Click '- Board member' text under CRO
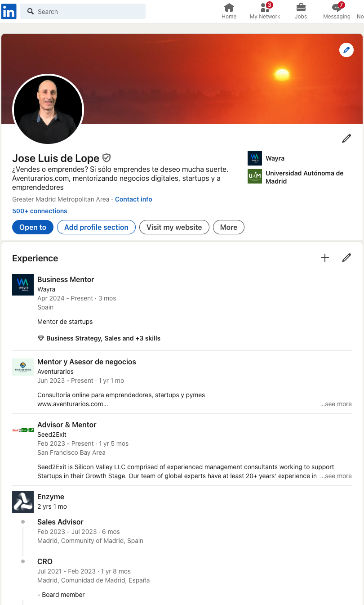 tap(61, 595)
